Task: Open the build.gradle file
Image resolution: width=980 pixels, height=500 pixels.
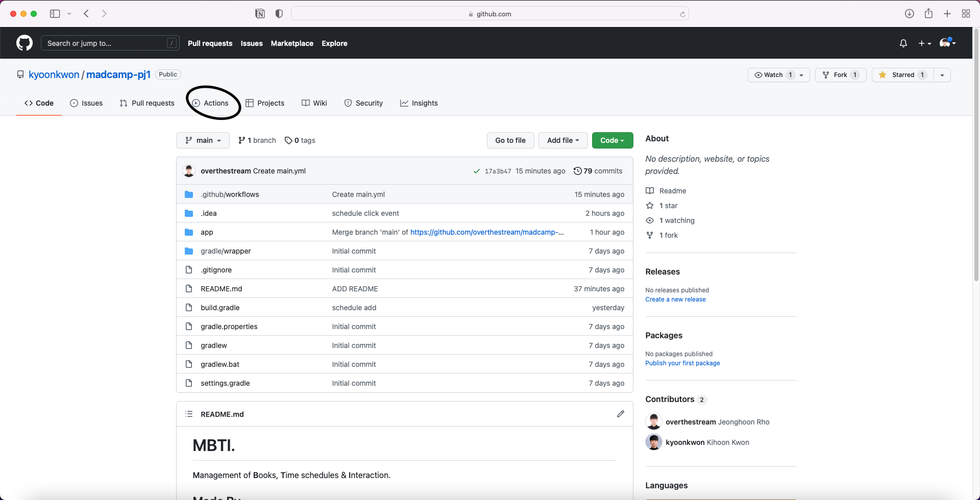Action: [220, 308]
